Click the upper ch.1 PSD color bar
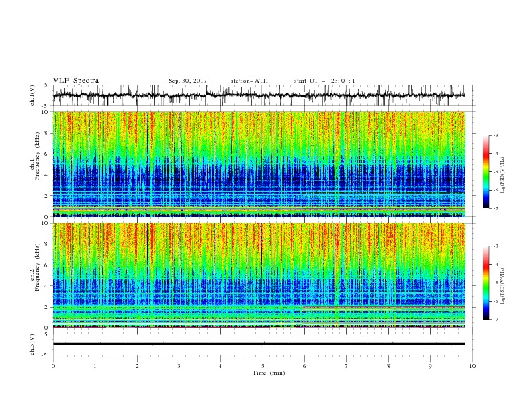 [486, 172]
